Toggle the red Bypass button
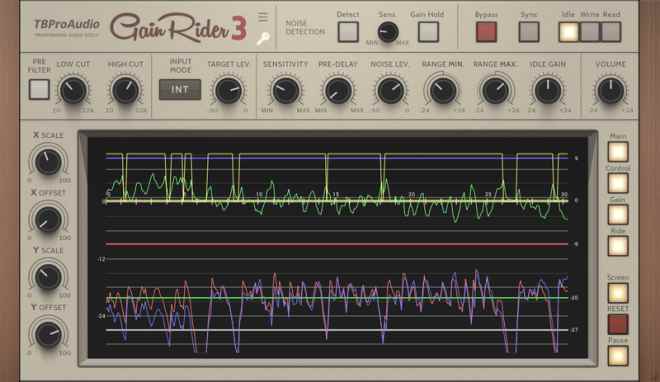This screenshot has width=660, height=382. tap(486, 32)
